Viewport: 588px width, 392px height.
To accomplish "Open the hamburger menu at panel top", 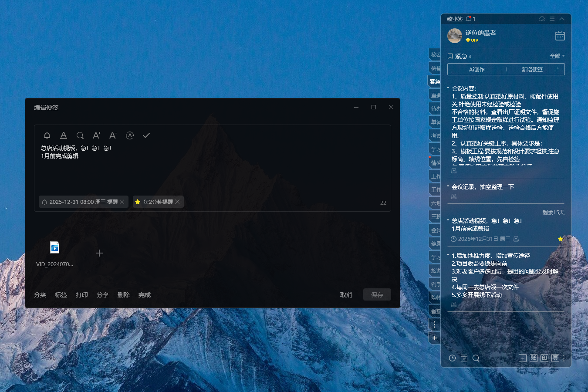I will (x=551, y=19).
